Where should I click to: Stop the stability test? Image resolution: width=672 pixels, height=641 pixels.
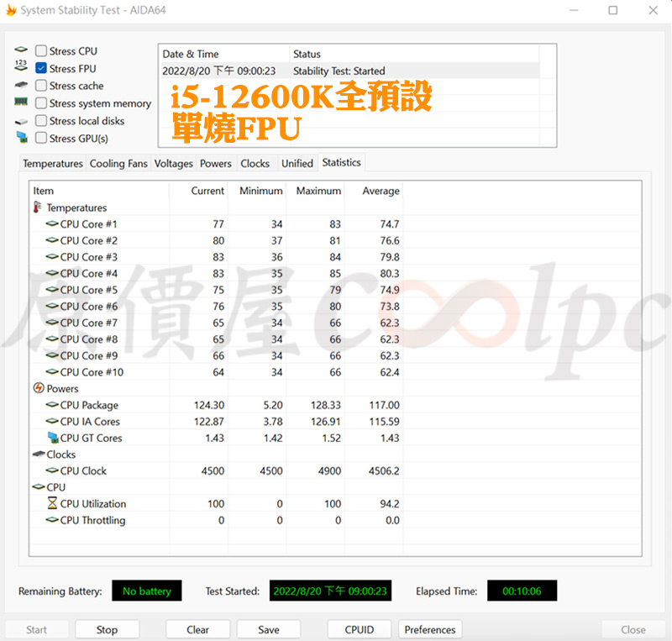tap(108, 629)
